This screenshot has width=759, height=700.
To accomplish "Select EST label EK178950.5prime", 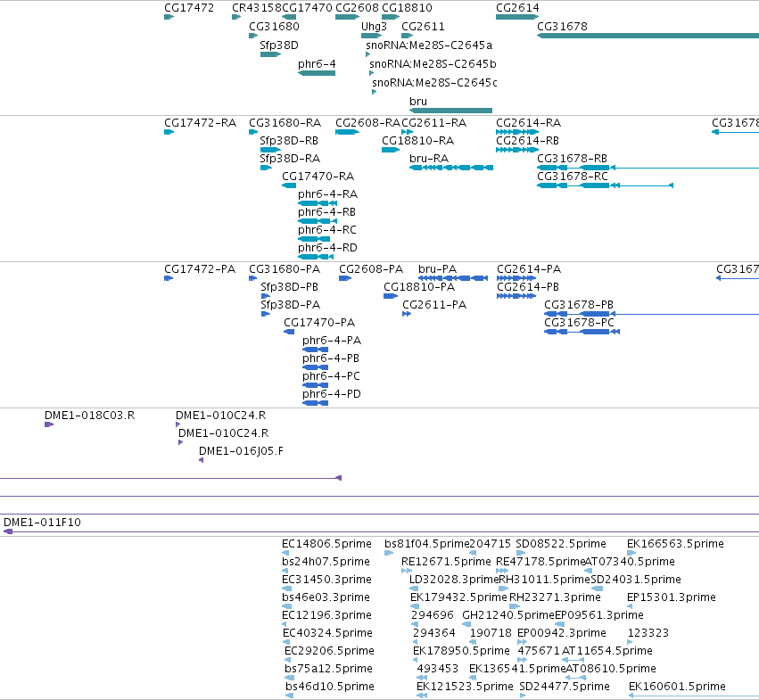I will [461, 651].
